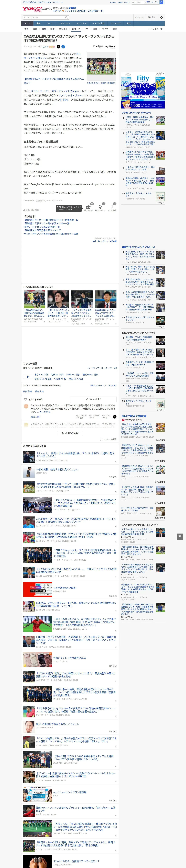186x868 pixels.
Task: Click the keyword search input field
Action: pos(43,18)
